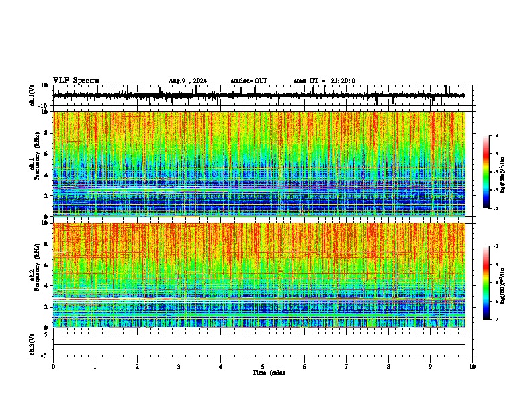Click time axis tick label "1"
Image resolution: width=532 pixels, height=411 pixels.
95,367
